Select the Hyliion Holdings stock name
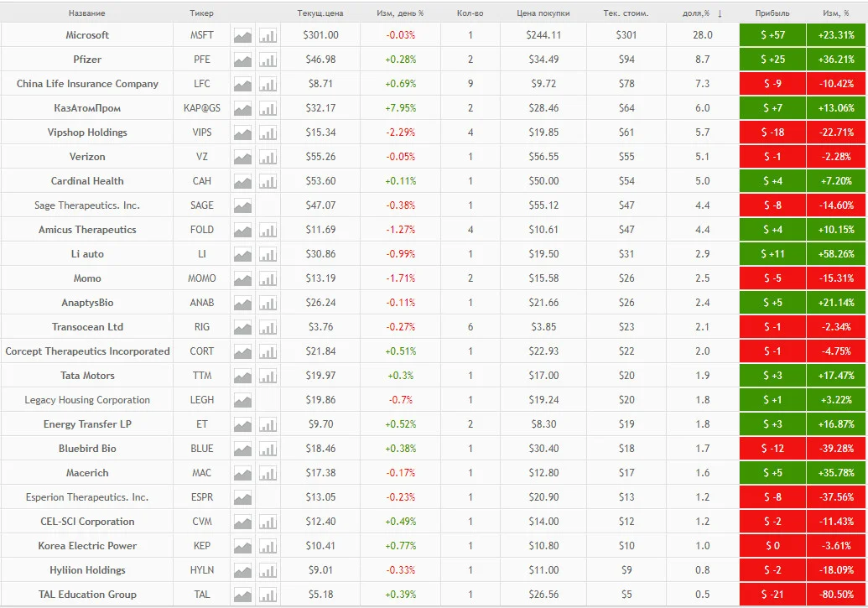The image size is (868, 608). click(x=87, y=569)
